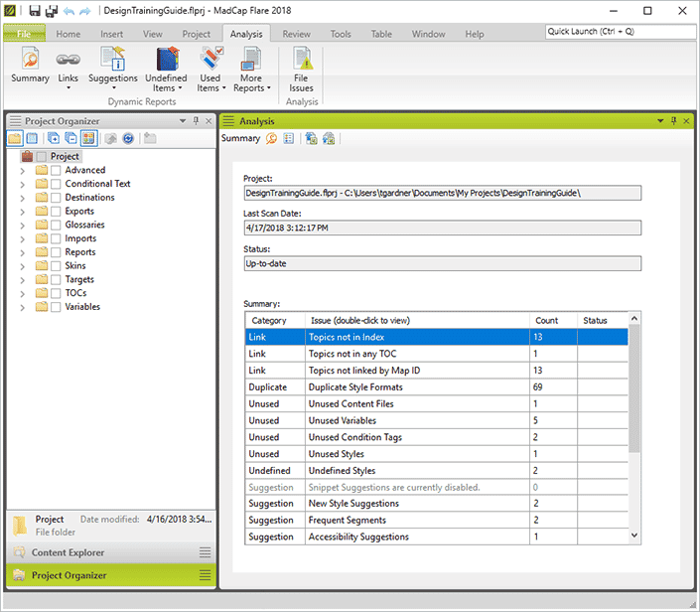Open the Links dropdown arrow
Screen dimensions: 700x612
(x=69, y=88)
